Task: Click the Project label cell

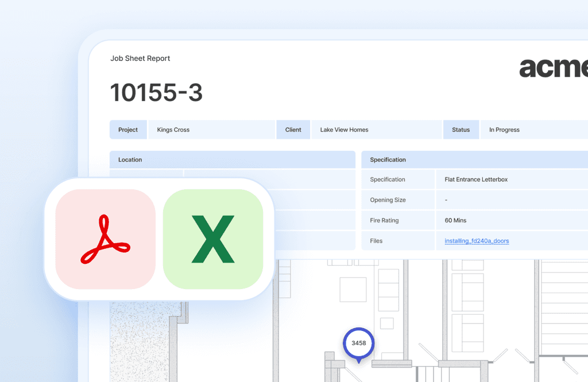Action: [x=128, y=130]
